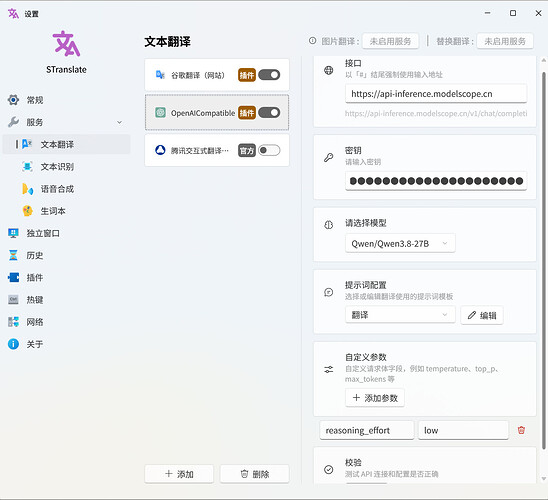The width and height of the screenshot is (548, 500).
Task: Click the Google Translate service icon
Action: coord(160,75)
